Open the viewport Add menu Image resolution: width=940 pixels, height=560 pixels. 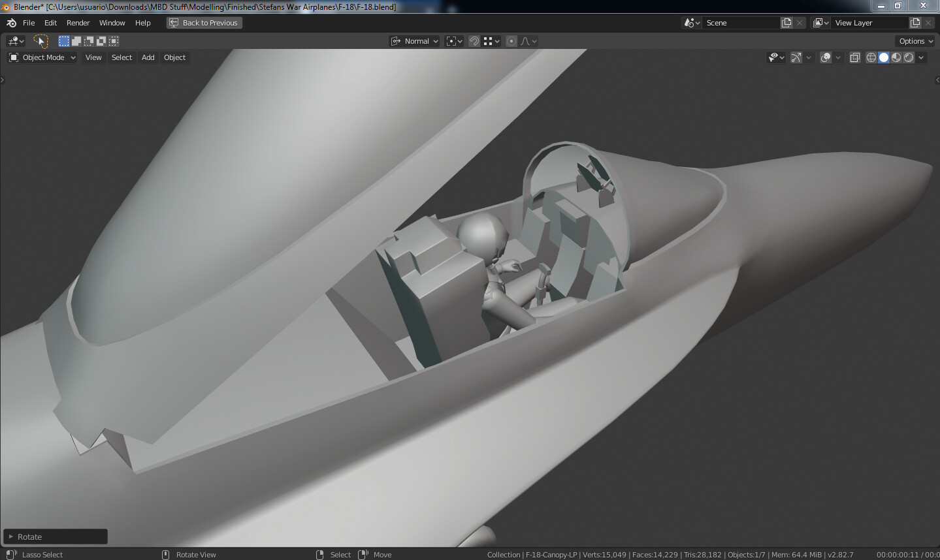148,57
